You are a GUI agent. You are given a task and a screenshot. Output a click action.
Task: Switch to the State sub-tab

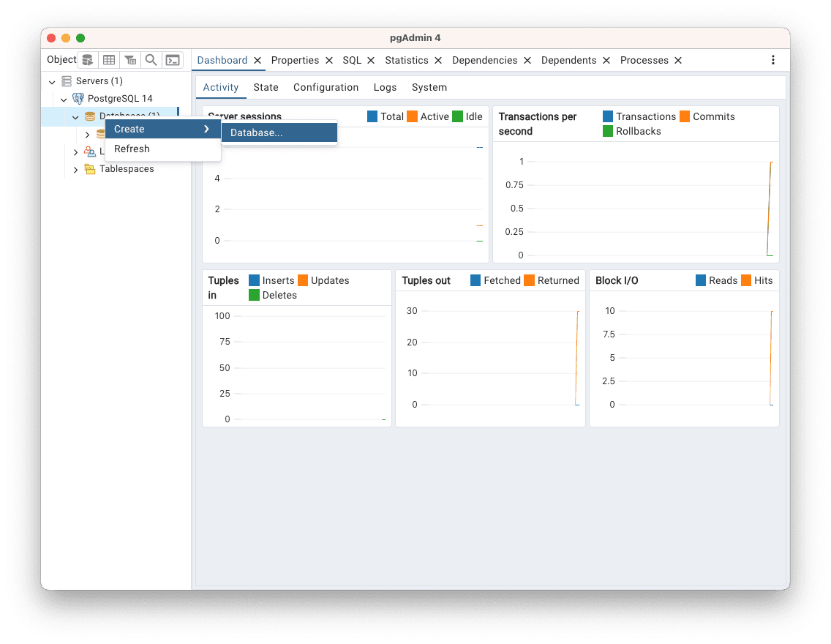266,88
